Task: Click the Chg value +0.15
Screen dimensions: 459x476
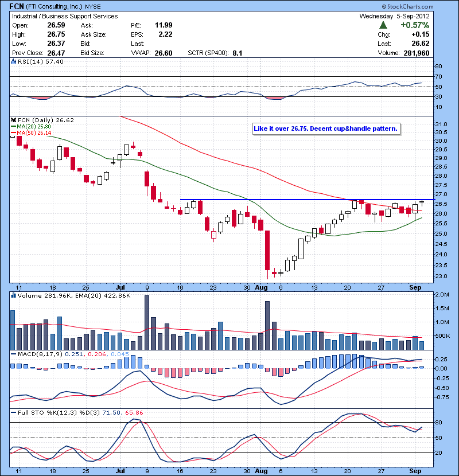Action: pos(421,34)
